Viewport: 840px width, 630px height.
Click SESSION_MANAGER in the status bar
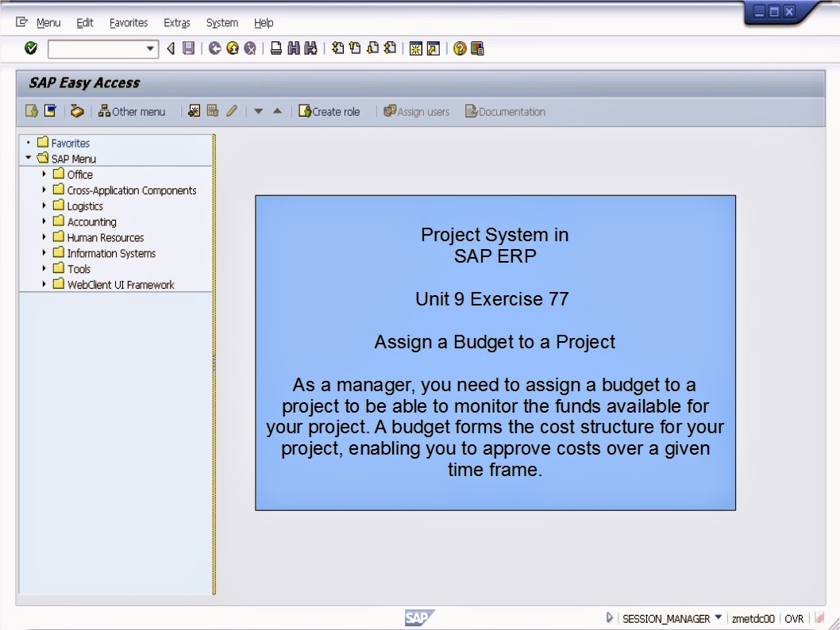coord(666,619)
